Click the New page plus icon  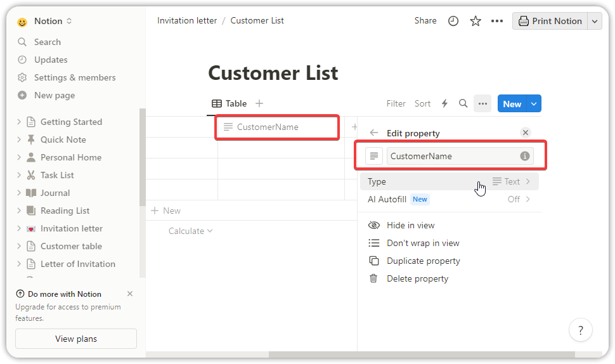[x=22, y=95]
